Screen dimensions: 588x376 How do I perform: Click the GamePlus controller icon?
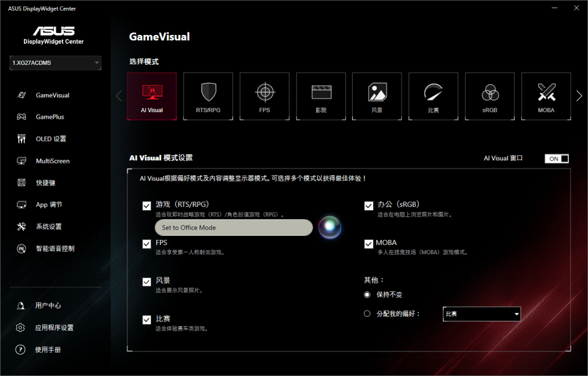point(22,117)
